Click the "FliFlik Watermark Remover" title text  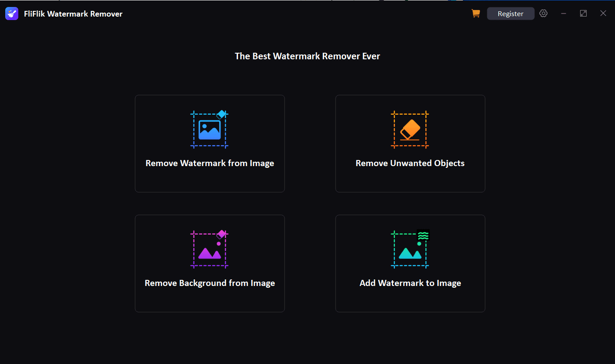tap(73, 14)
